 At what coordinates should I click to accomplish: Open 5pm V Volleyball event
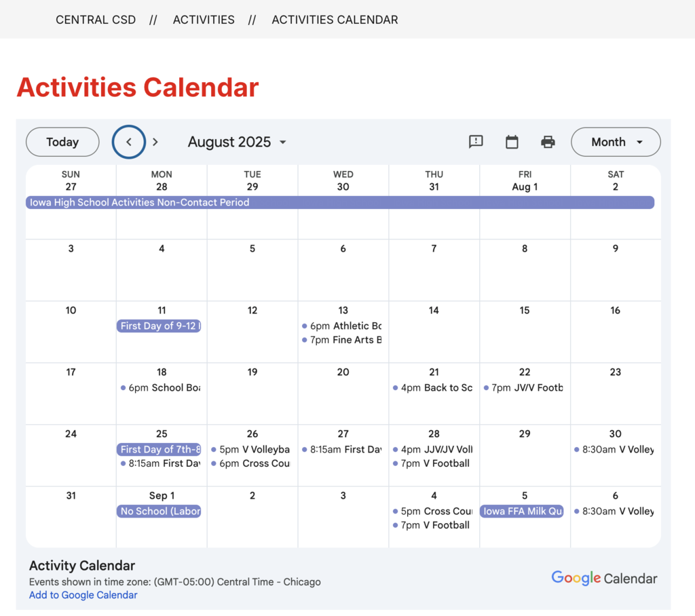[250, 449]
